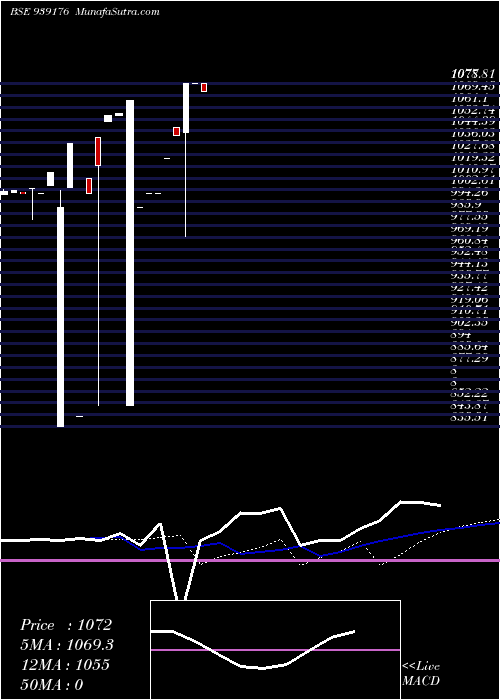This screenshot has height=700, width=500.
Task: Select the Price : 1072 readout
Action: (x=66, y=625)
